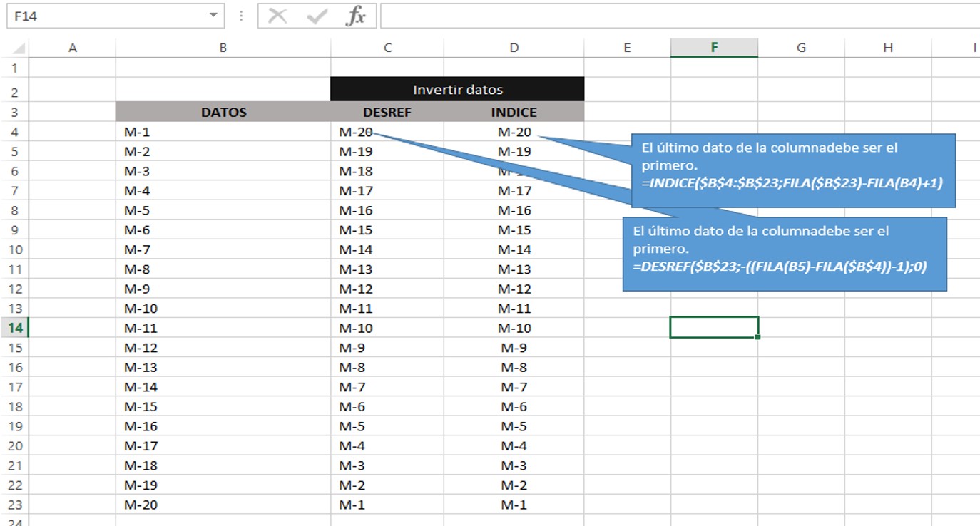
Task: Select the callout containing the DESREF formula
Action: [x=785, y=254]
